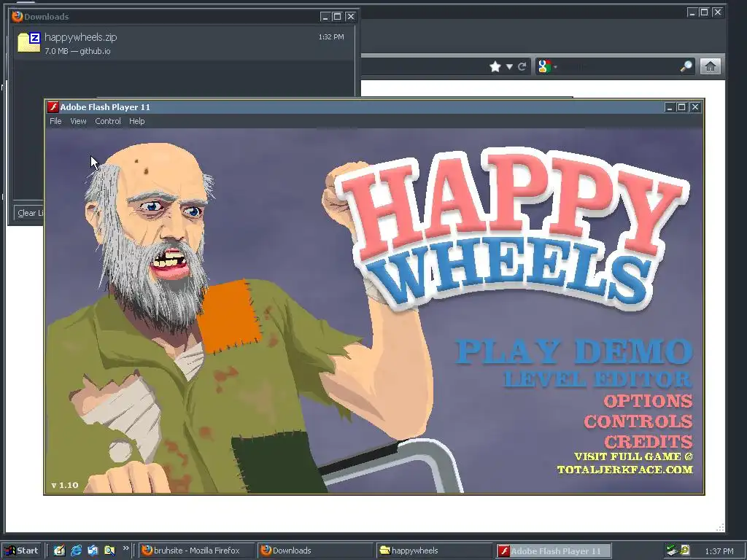Open the Windows Start menu
Viewport: 747px width, 560px height.
point(22,551)
